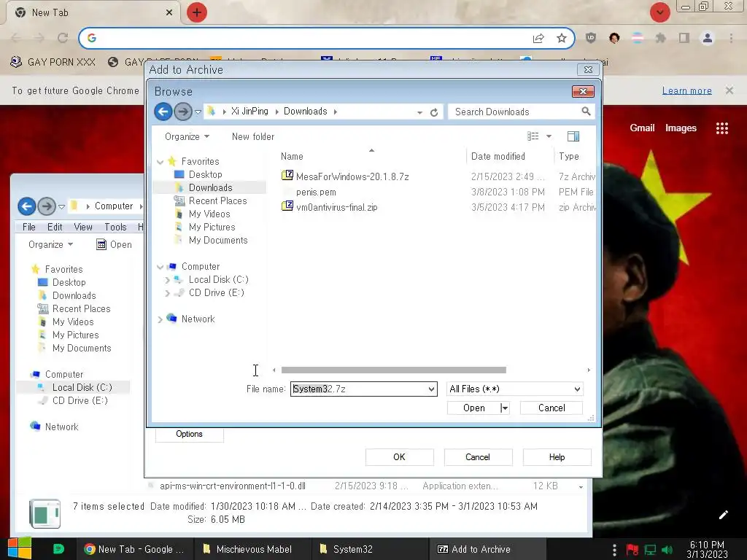Screen dimensions: 747x560
Task: Click Open button in Browse dialog
Action: click(x=474, y=408)
